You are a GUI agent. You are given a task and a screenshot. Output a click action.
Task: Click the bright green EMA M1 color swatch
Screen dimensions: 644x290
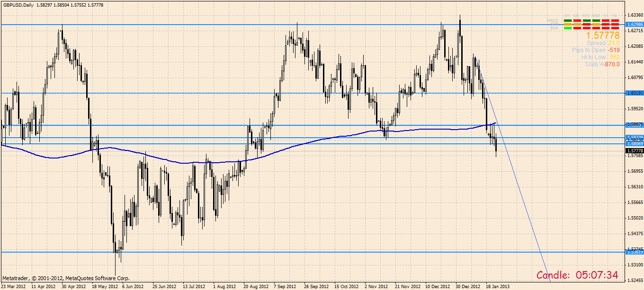[568, 28]
